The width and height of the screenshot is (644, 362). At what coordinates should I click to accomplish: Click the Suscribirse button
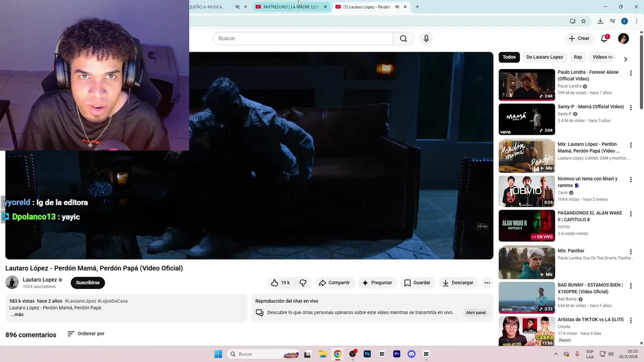(88, 283)
